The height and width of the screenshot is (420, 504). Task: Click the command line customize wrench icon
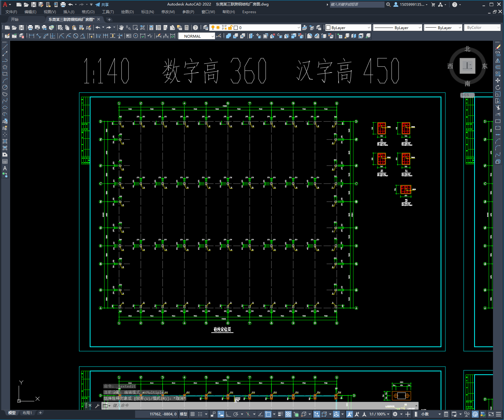(x=97, y=406)
